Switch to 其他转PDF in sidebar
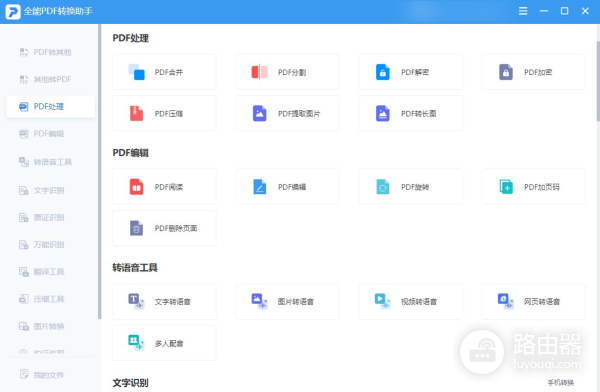 tap(51, 79)
